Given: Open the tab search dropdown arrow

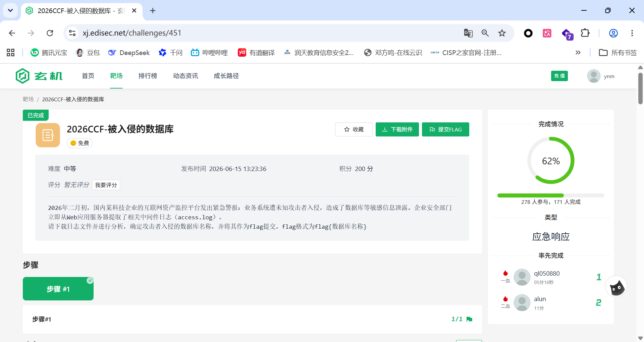Looking at the screenshot, I should (x=10, y=10).
